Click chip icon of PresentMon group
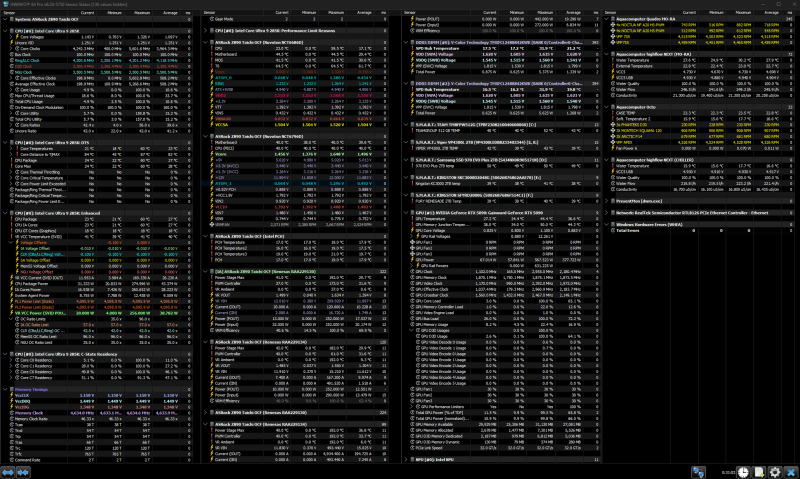Viewport: 800px width, 479px height. click(613, 201)
